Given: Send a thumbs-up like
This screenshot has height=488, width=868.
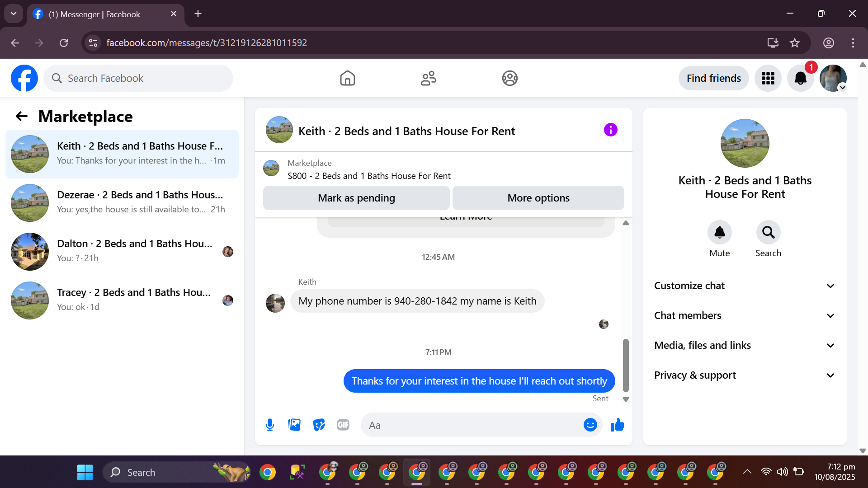Looking at the screenshot, I should point(617,425).
